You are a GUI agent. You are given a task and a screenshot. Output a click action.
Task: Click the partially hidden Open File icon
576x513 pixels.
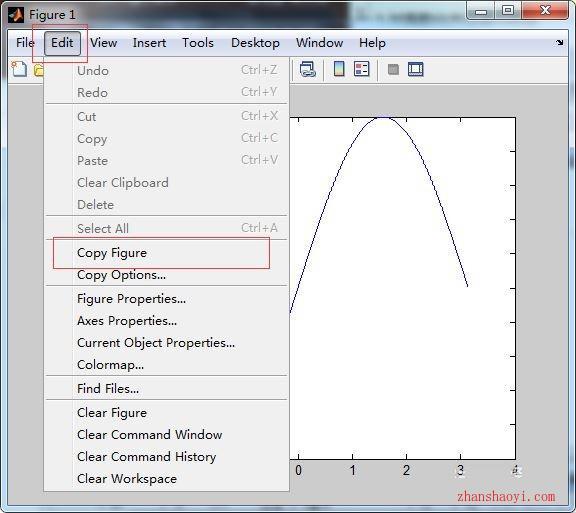tap(39, 69)
